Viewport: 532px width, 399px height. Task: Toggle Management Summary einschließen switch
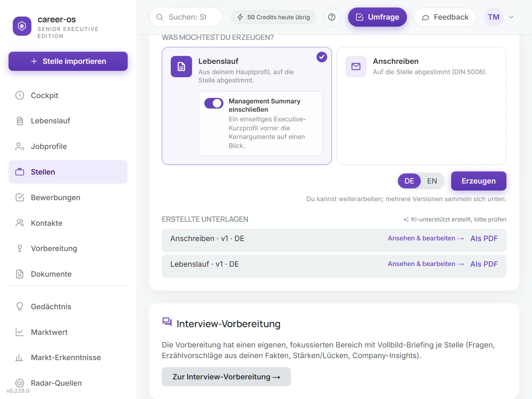(x=214, y=103)
